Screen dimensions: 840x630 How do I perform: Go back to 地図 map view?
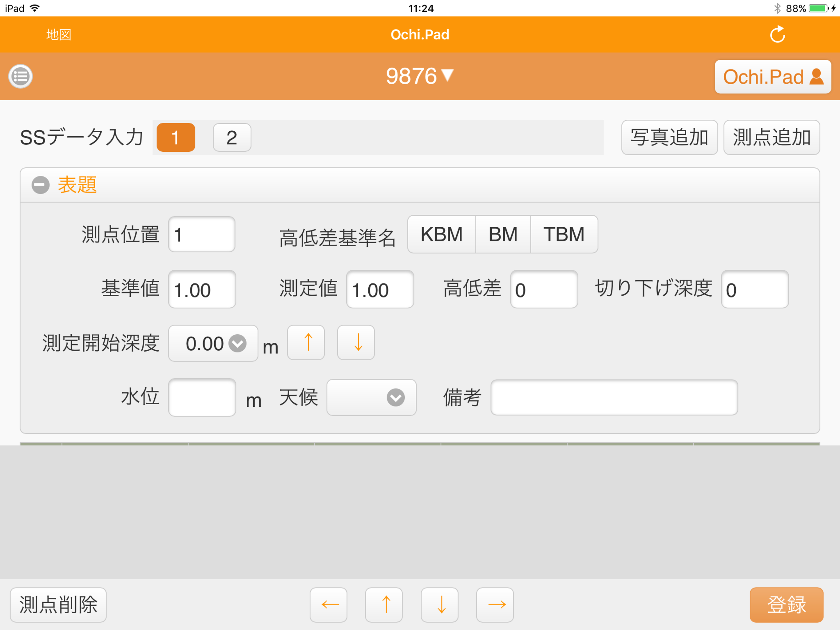(59, 34)
